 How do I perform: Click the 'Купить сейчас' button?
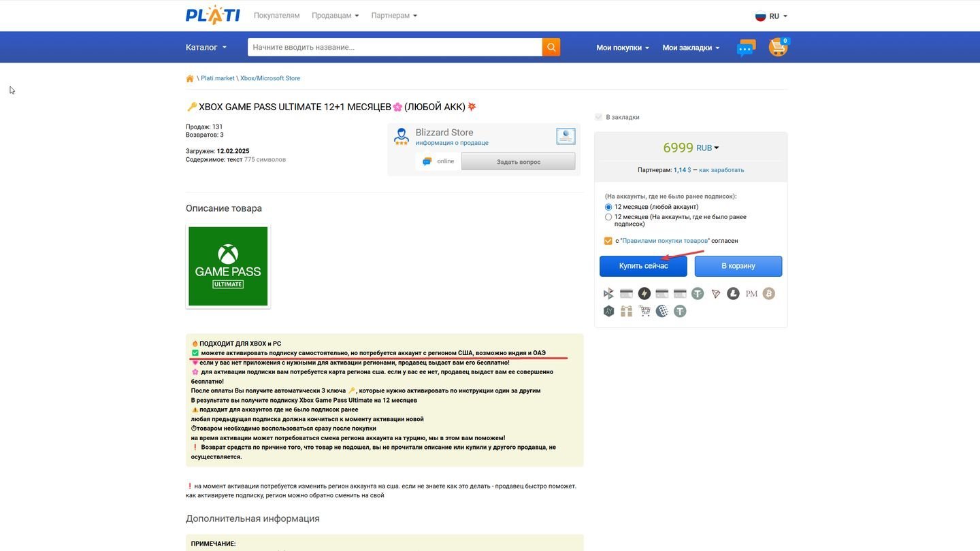[x=643, y=266]
